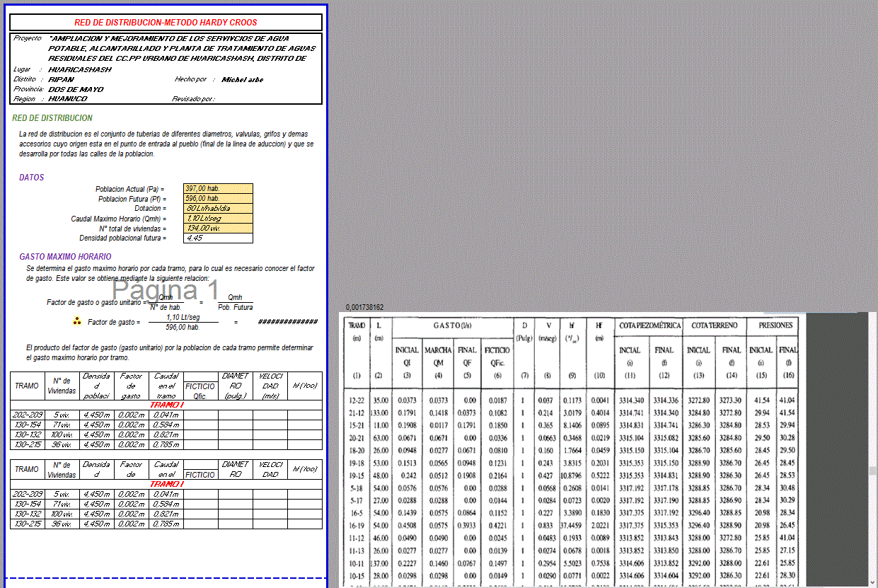
Task: Select the Provincia value 'DOS DE MAYO'
Action: click(x=76, y=89)
